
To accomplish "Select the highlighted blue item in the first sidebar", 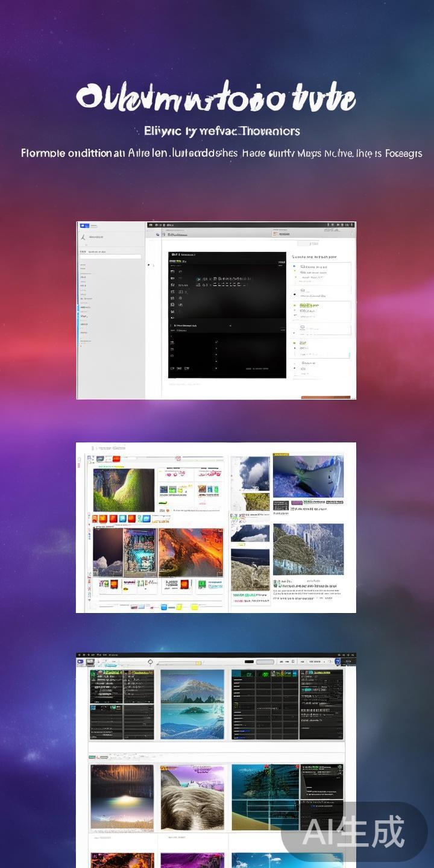I will click(x=83, y=308).
